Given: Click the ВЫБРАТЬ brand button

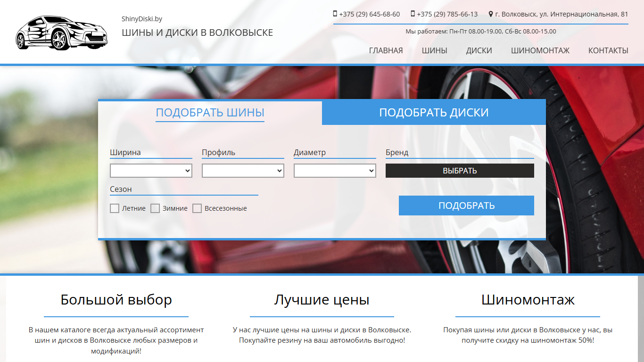Looking at the screenshot, I should coord(460,171).
